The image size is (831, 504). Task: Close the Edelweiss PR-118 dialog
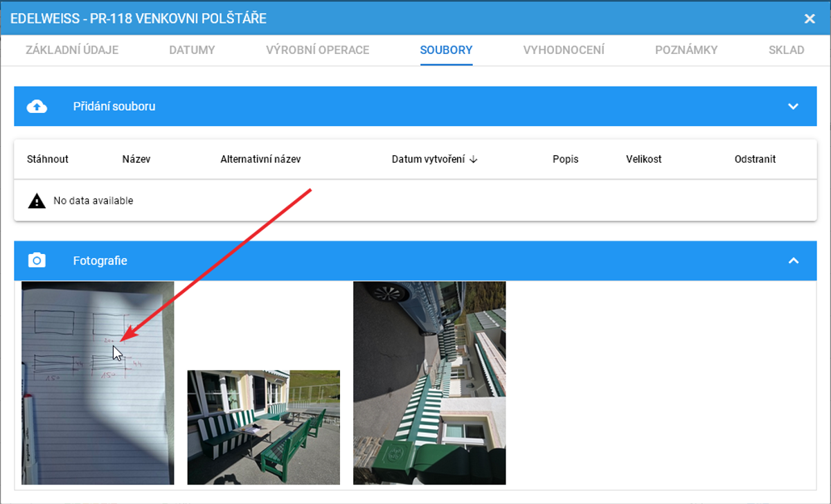pyautogui.click(x=810, y=19)
